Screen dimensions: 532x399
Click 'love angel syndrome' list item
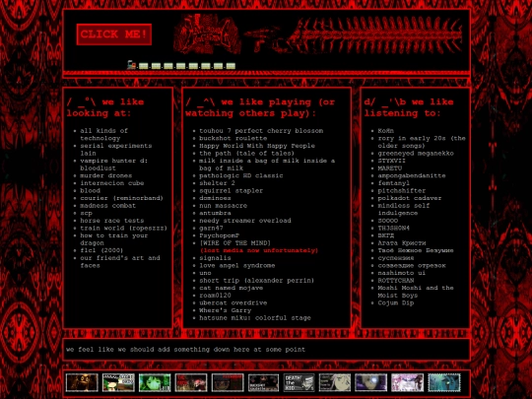click(236, 265)
